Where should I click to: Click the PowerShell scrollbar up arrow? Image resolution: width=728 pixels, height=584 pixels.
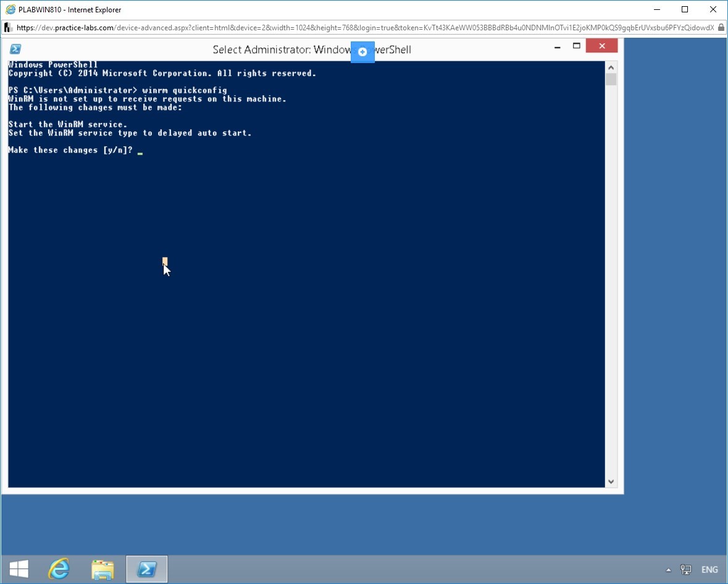click(x=611, y=68)
